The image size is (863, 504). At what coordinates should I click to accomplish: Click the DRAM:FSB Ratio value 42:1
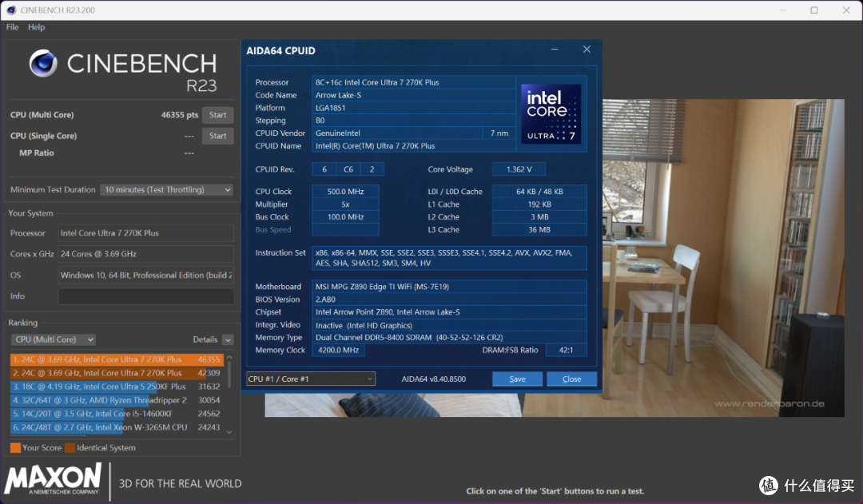[x=566, y=350]
